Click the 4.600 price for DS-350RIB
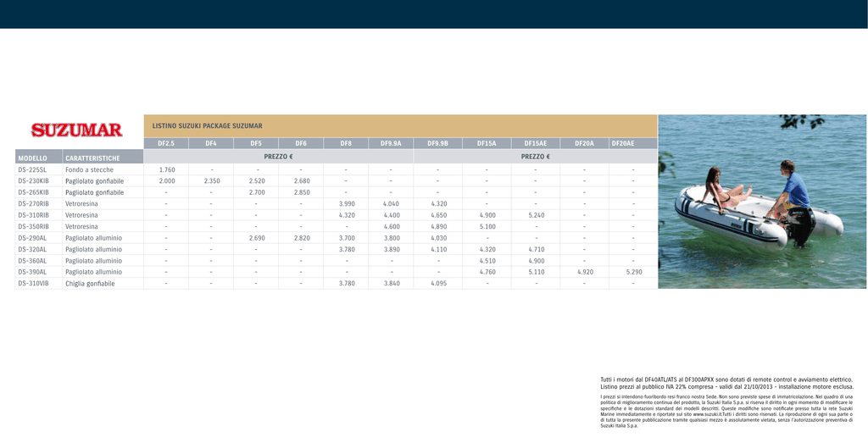Image resolution: width=868 pixels, height=443 pixels. pyautogui.click(x=391, y=226)
